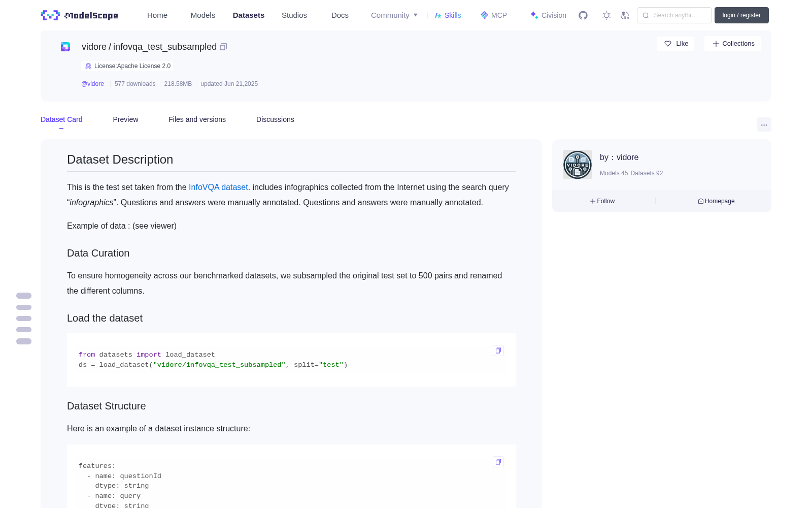Focus the Search anything input field
Viewport: 812px width, 508px height.
[x=674, y=15]
